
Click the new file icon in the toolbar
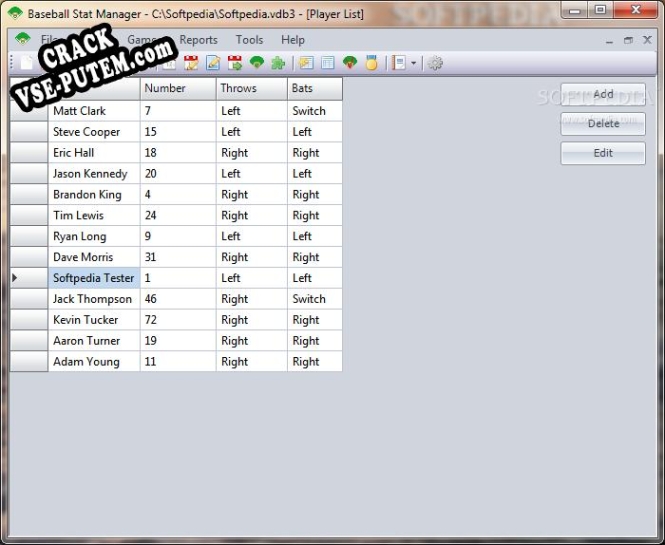coord(26,63)
